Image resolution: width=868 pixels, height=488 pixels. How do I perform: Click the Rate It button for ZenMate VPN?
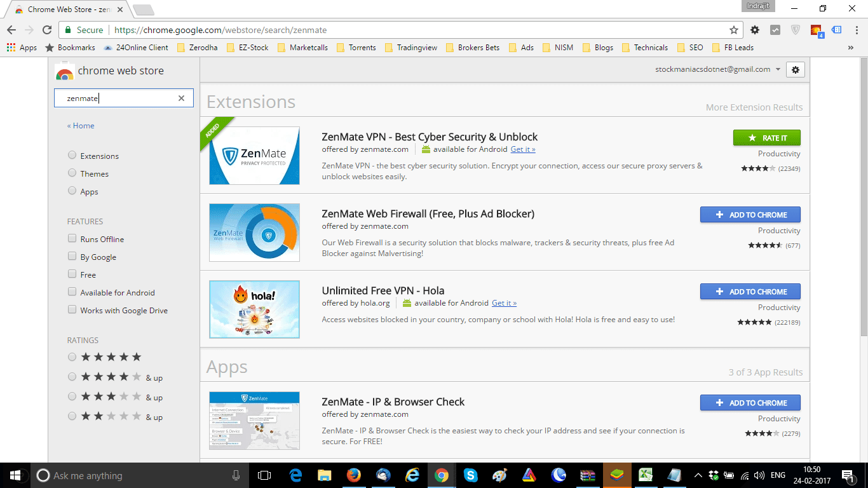(x=767, y=138)
